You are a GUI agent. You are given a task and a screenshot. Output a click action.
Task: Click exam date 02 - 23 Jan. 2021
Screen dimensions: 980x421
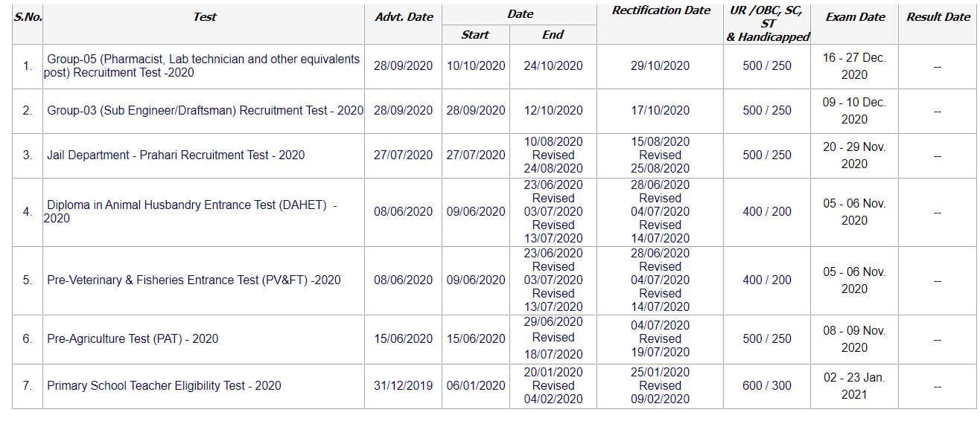(x=854, y=386)
